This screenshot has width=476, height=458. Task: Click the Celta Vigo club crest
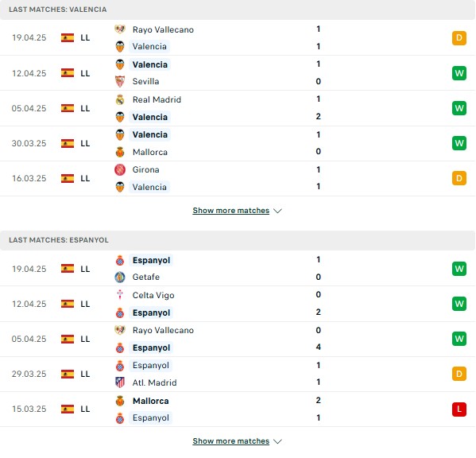point(120,295)
